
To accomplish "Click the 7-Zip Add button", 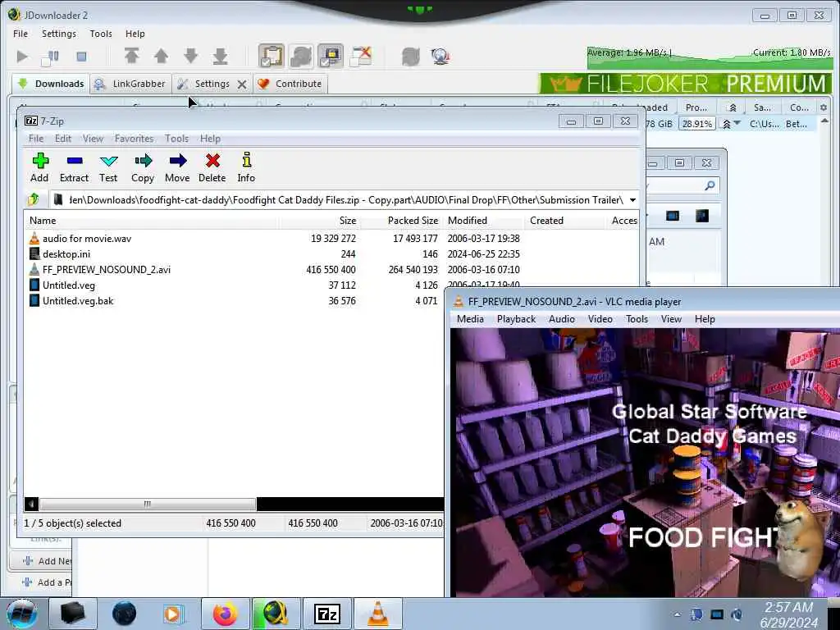I will pos(39,167).
